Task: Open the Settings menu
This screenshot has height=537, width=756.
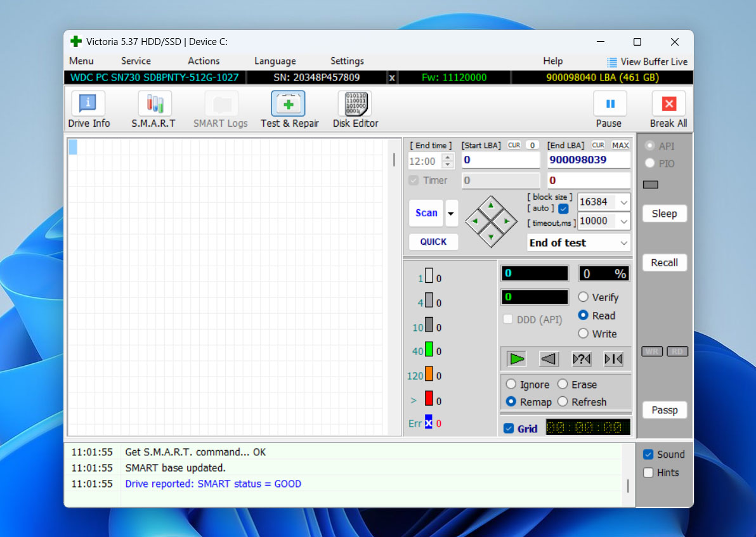Action: click(x=347, y=61)
